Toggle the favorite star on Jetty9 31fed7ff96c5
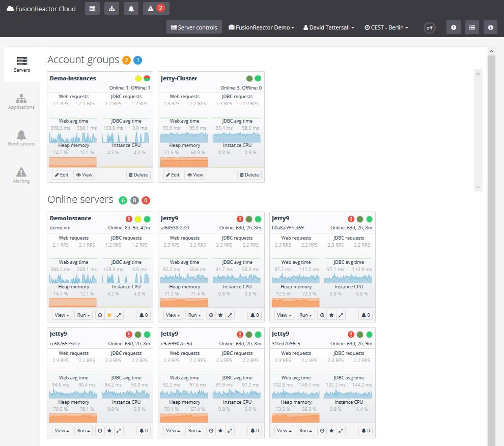 [x=331, y=431]
